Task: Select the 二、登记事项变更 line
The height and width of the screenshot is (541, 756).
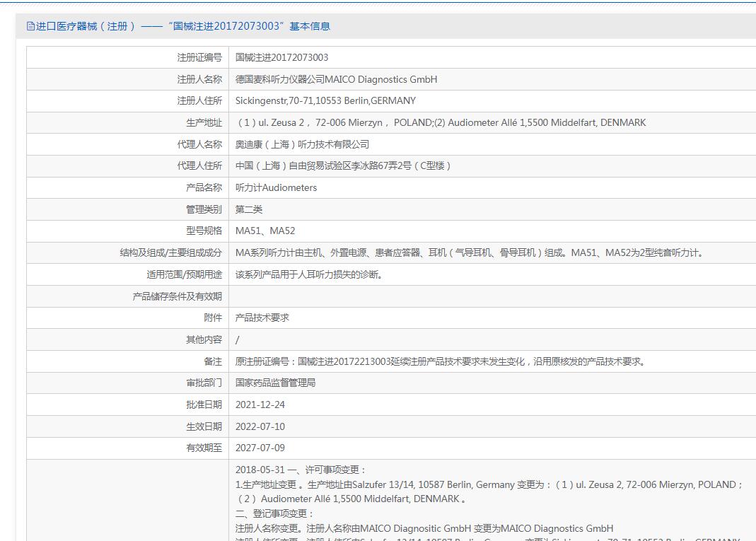Action: tap(275, 513)
